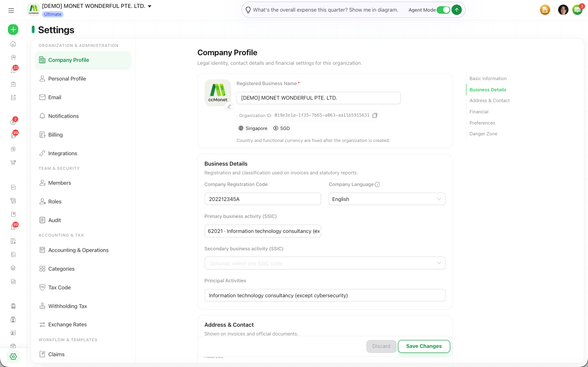
Task: Click the Ultimate plan badge
Action: click(x=53, y=14)
